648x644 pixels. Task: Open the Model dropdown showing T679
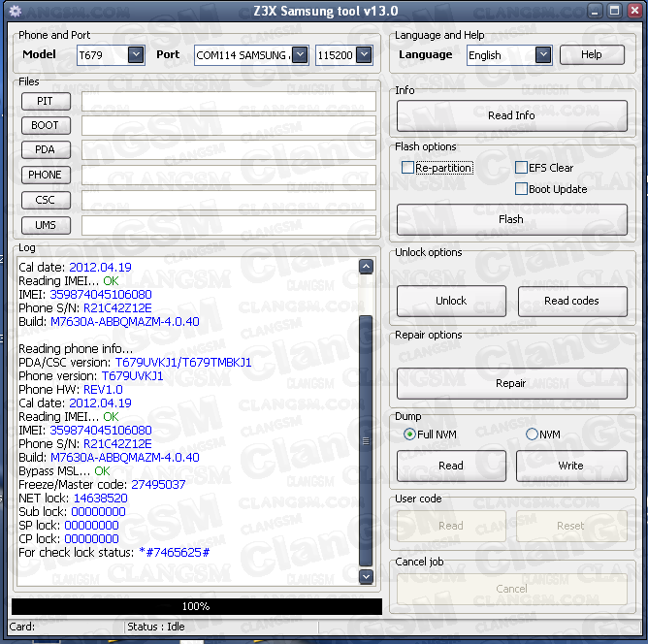pos(136,54)
